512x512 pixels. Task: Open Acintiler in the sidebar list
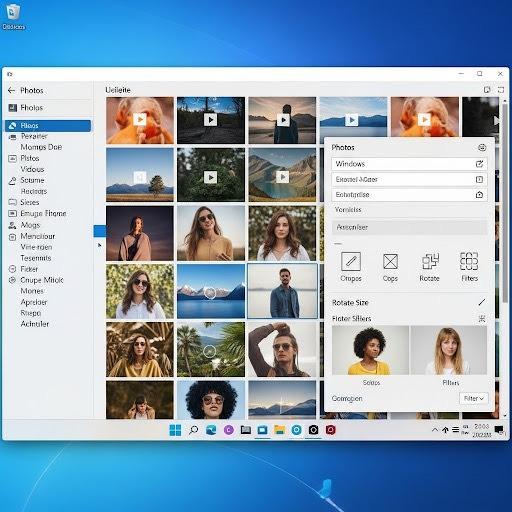35,324
